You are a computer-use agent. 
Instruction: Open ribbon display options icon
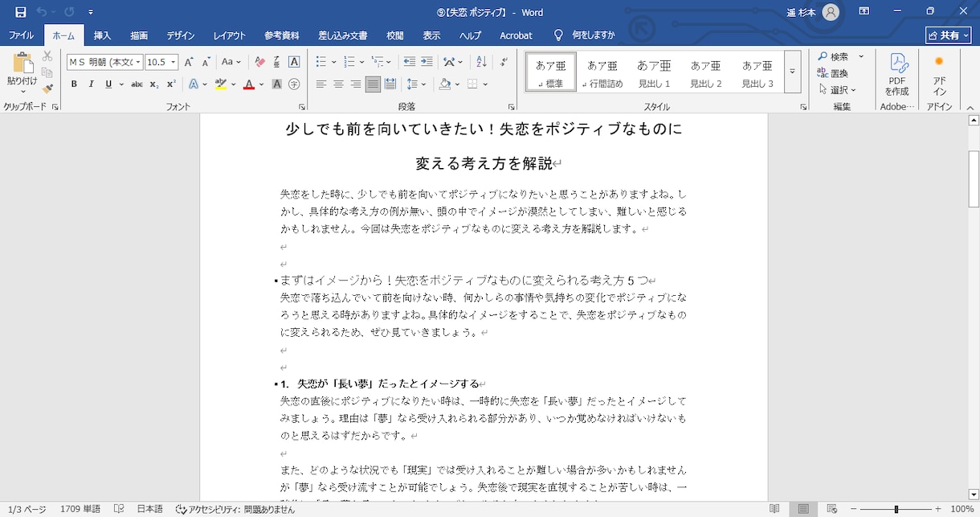point(864,12)
